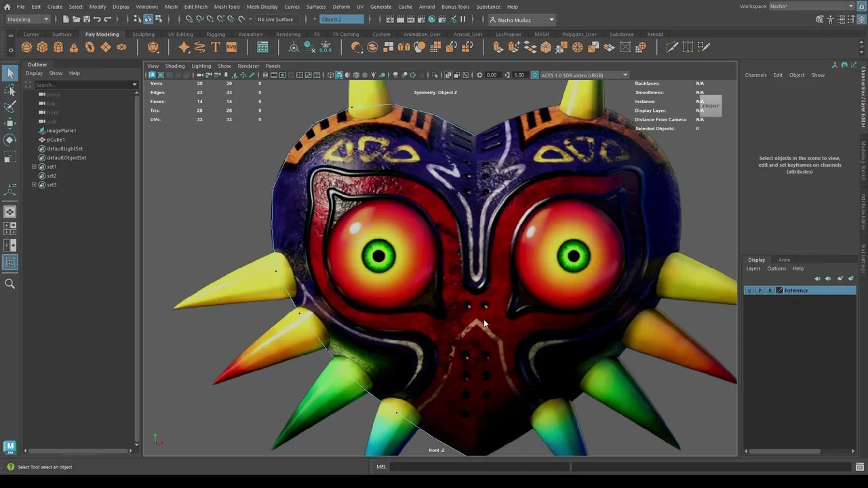The image size is (868, 488).
Task: Create a polygon sphere from the shelf
Action: coord(26,47)
